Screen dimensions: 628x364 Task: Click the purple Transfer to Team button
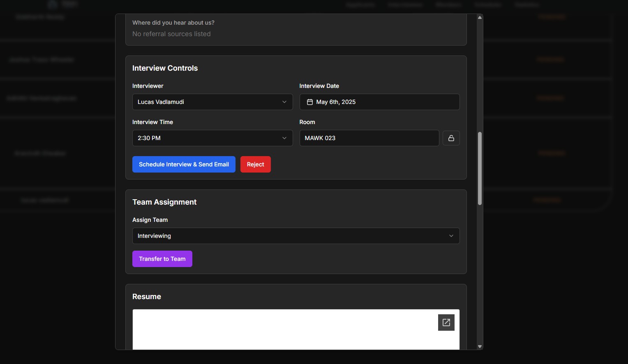[162, 259]
